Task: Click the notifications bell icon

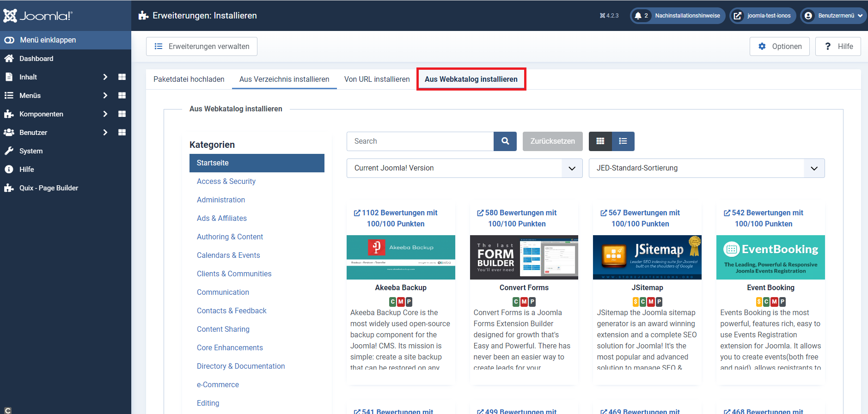Action: [x=638, y=16]
